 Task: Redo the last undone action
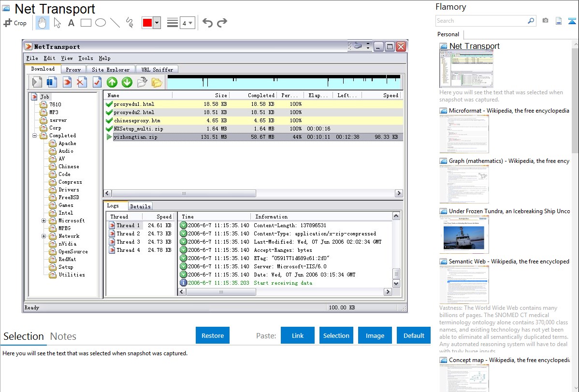tap(222, 23)
